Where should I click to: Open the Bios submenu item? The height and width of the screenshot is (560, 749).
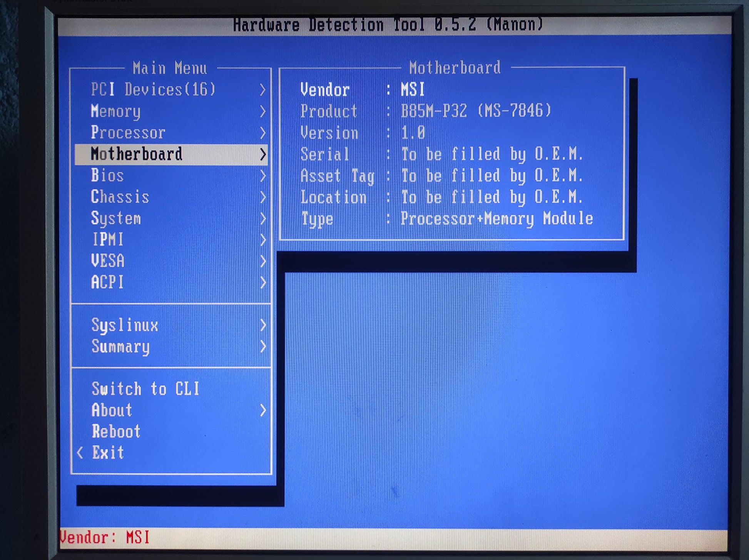(x=107, y=176)
